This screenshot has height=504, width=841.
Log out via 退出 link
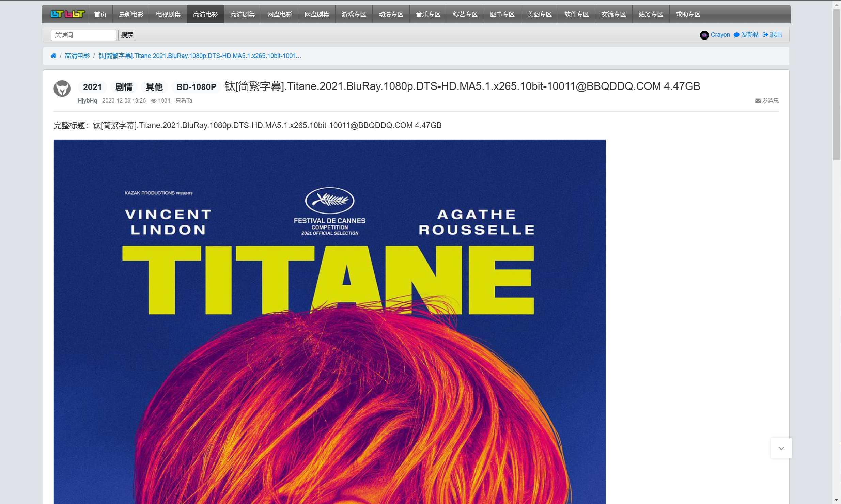pyautogui.click(x=772, y=35)
